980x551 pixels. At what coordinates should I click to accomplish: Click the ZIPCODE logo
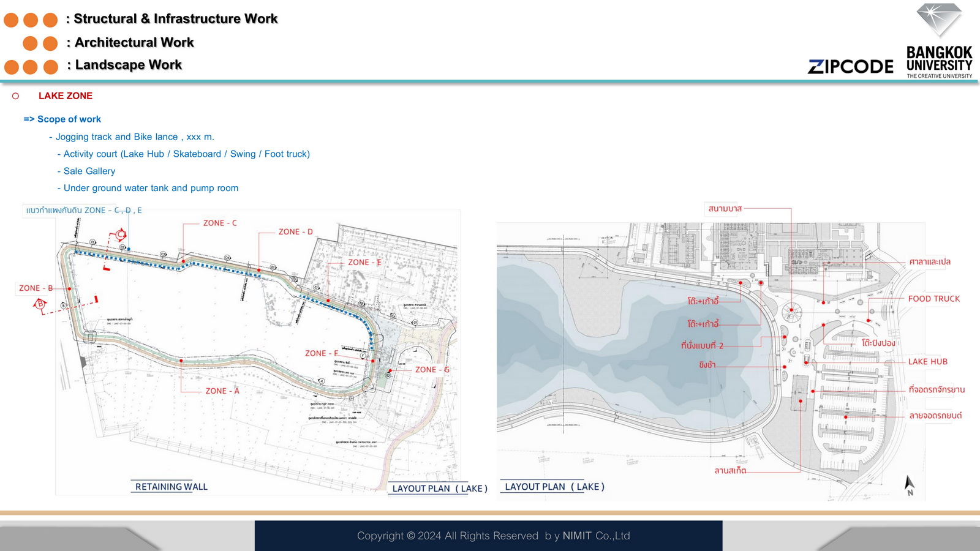tap(851, 67)
